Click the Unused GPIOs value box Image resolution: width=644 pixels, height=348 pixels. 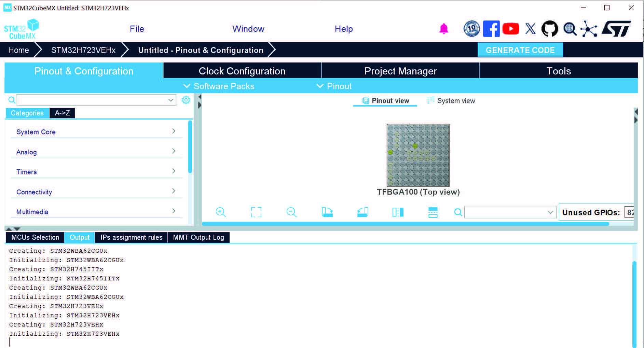[x=629, y=212]
